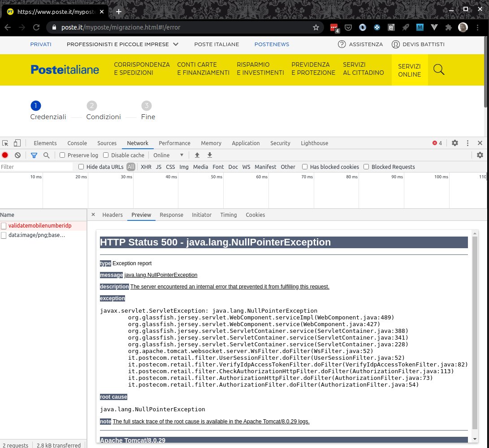489x448 pixels.
Task: Toggle the device toolbar icon in DevTools
Action: coord(17,143)
